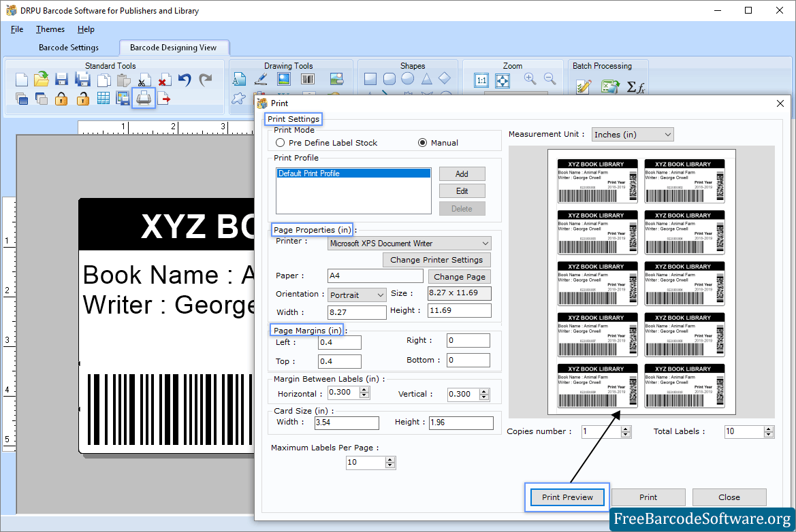796x532 pixels.
Task: Delete the object with the red X icon
Action: tap(164, 80)
